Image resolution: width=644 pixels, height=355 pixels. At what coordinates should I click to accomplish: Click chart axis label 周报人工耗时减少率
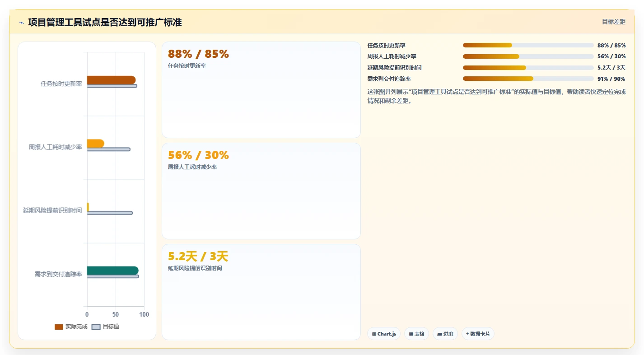(56, 147)
